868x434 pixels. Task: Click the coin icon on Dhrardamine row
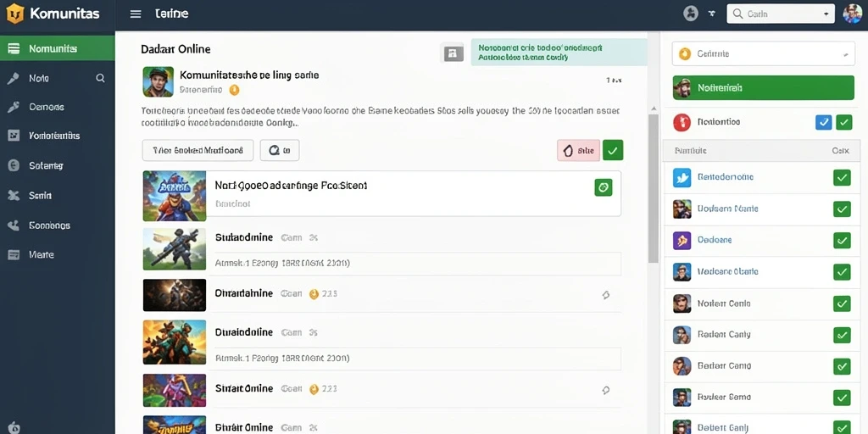coord(314,294)
